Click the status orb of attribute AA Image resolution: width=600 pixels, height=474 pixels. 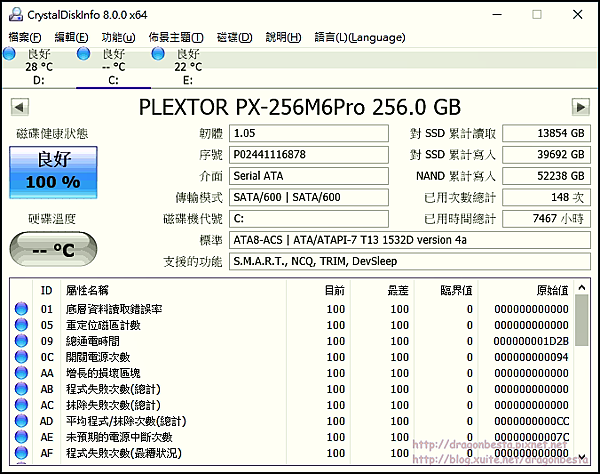point(21,373)
